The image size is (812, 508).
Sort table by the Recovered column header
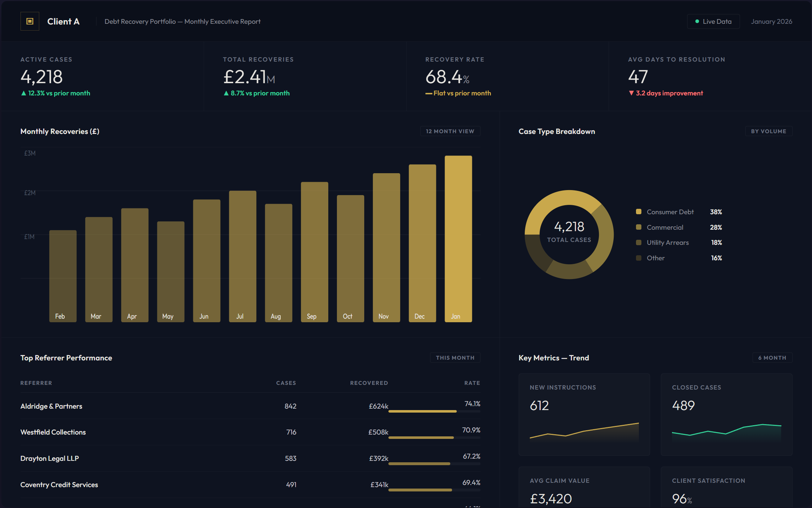369,383
